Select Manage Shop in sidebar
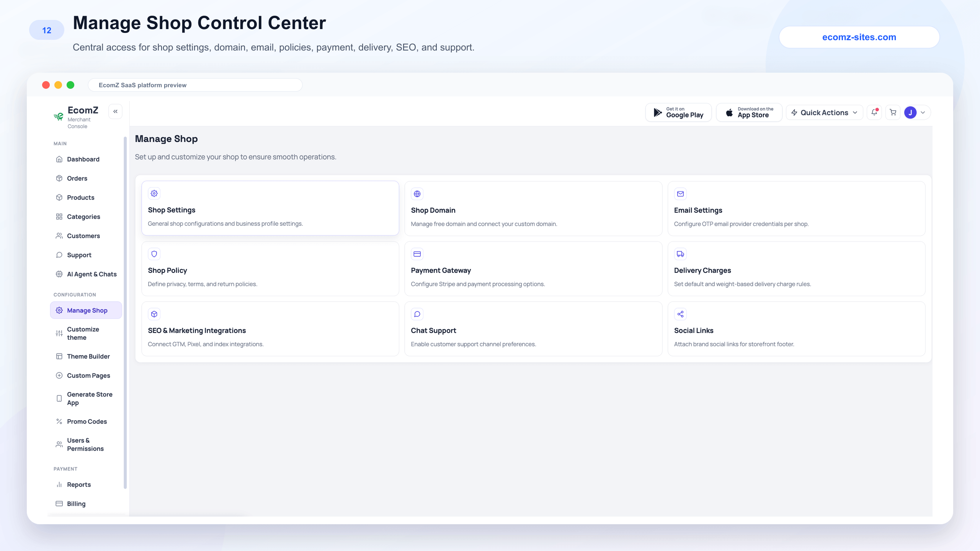 tap(86, 310)
